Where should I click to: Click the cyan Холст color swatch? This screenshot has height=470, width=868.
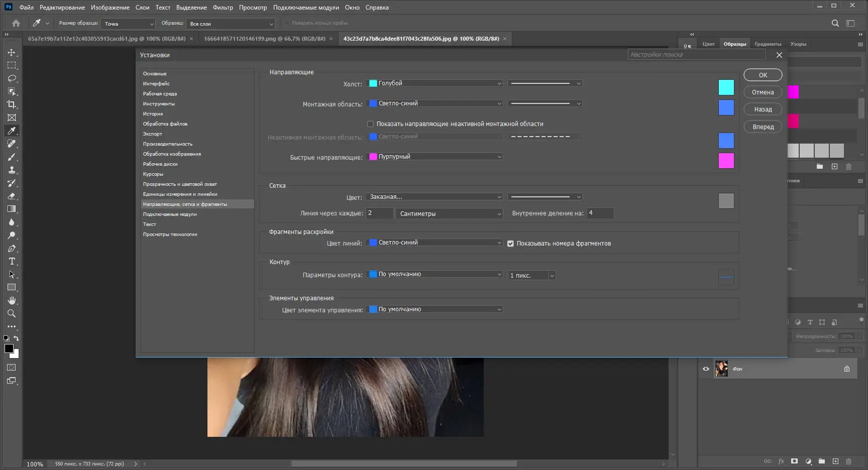(x=726, y=87)
